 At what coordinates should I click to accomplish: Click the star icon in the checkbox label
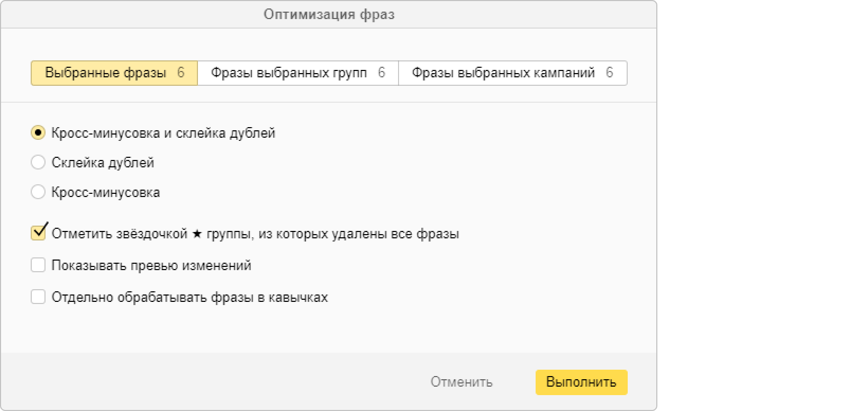[x=197, y=234]
